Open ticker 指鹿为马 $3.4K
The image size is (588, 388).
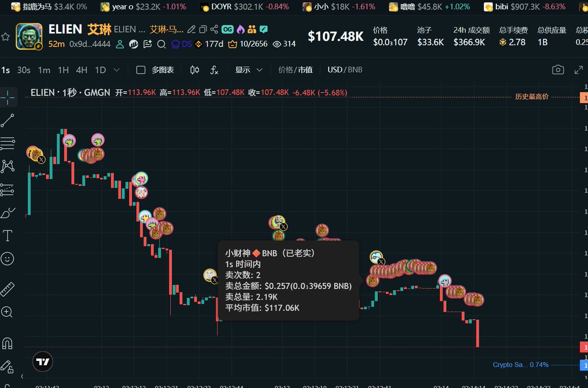tap(48, 7)
